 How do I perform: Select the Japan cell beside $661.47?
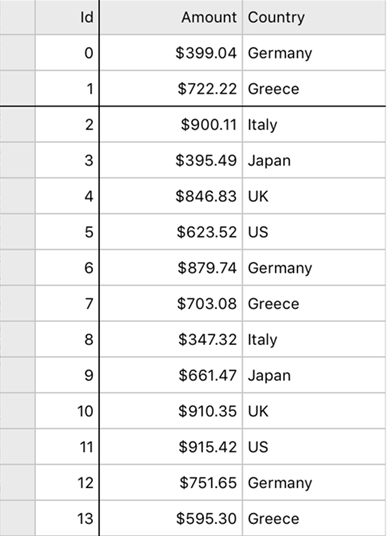(x=314, y=375)
